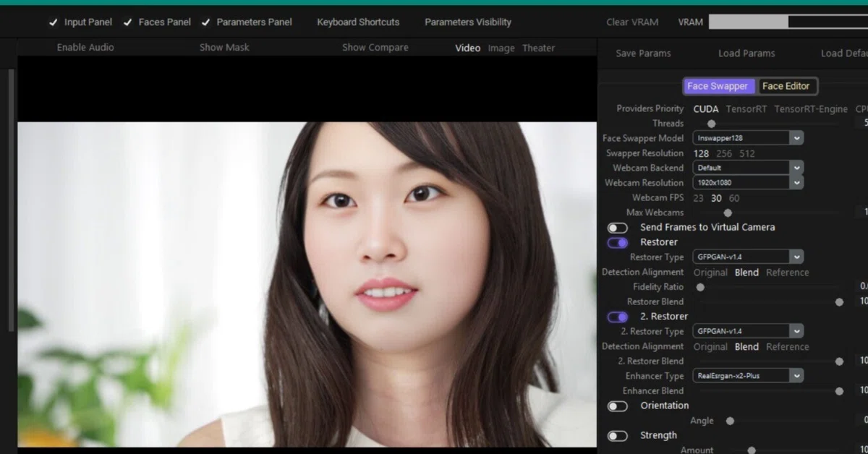Select the TensorRT-Engine provider option
Screen dimensions: 868x454
[x=811, y=109]
